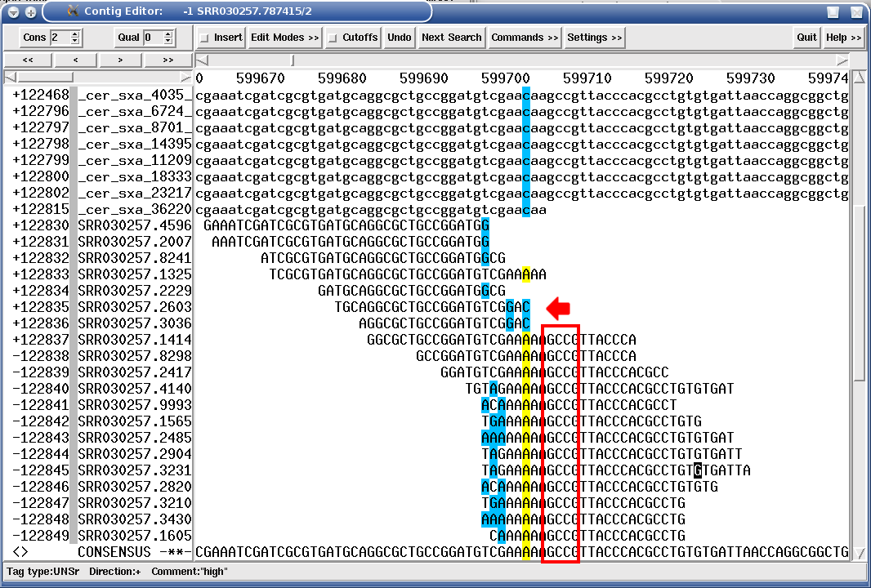Screen dimensions: 871x588
Task: Increase the Qual value with up arrow
Action: [x=168, y=33]
